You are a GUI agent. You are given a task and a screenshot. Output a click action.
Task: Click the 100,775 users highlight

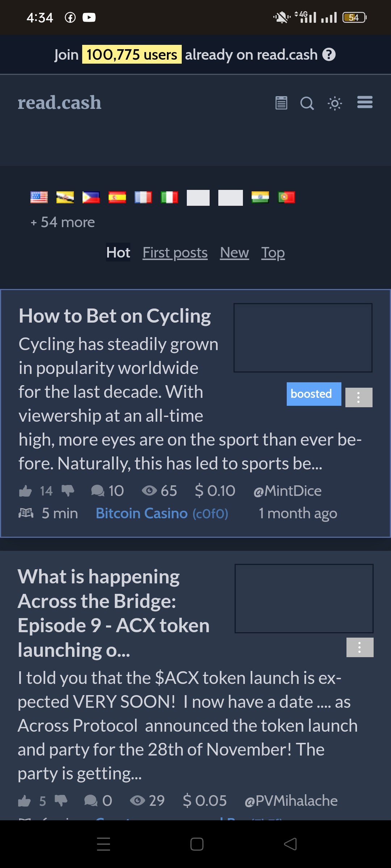tap(132, 55)
